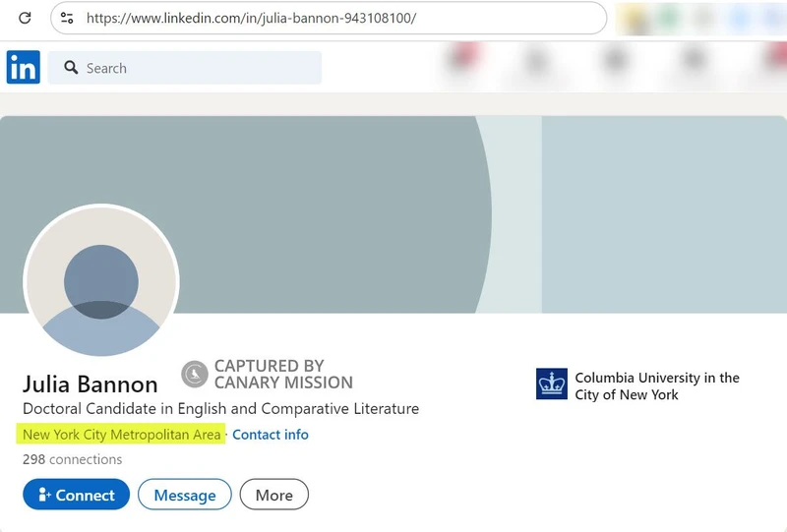Reload the page with the refresh icon
The image size is (787, 532).
click(x=25, y=18)
